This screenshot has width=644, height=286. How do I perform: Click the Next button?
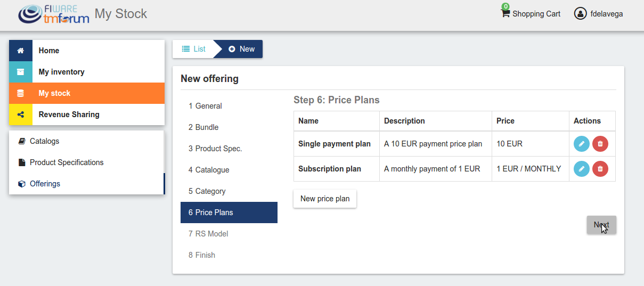coord(601,225)
